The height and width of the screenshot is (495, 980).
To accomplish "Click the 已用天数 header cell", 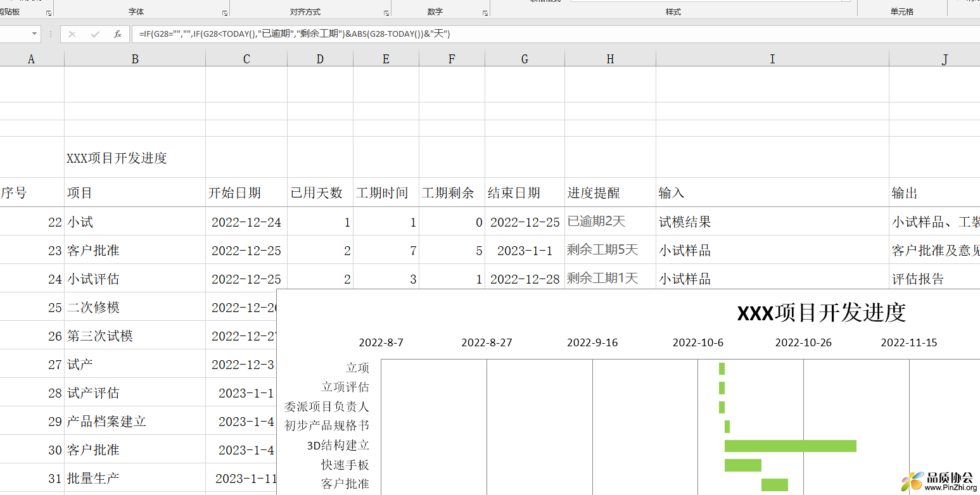I will [320, 192].
